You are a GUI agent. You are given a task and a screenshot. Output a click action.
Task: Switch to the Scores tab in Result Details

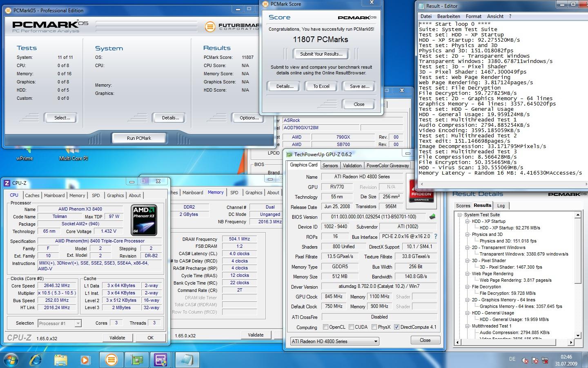(463, 206)
